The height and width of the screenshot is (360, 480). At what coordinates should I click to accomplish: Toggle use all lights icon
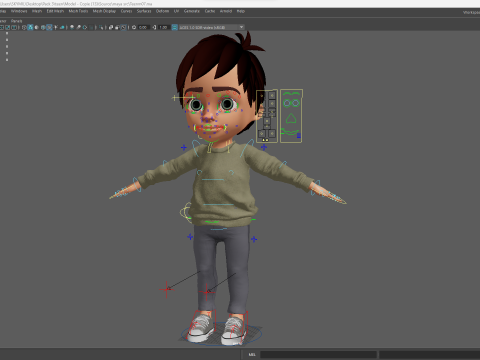tap(56, 27)
